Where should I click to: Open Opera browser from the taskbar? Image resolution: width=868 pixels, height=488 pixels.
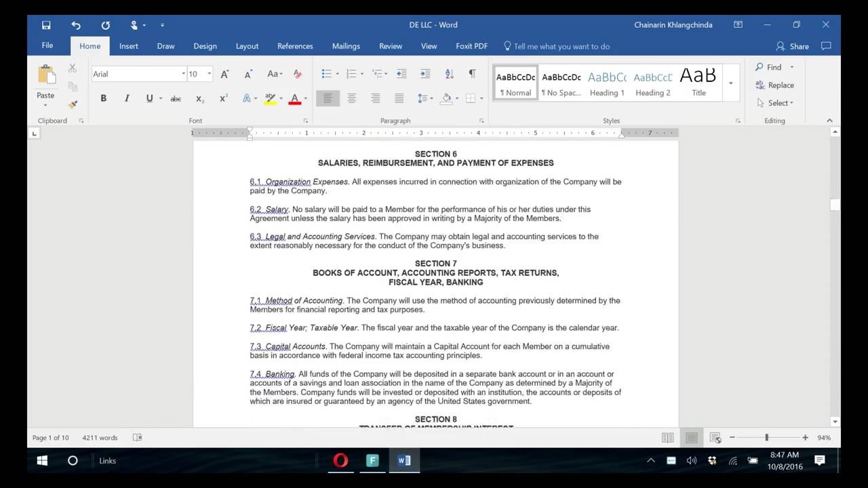click(x=340, y=461)
